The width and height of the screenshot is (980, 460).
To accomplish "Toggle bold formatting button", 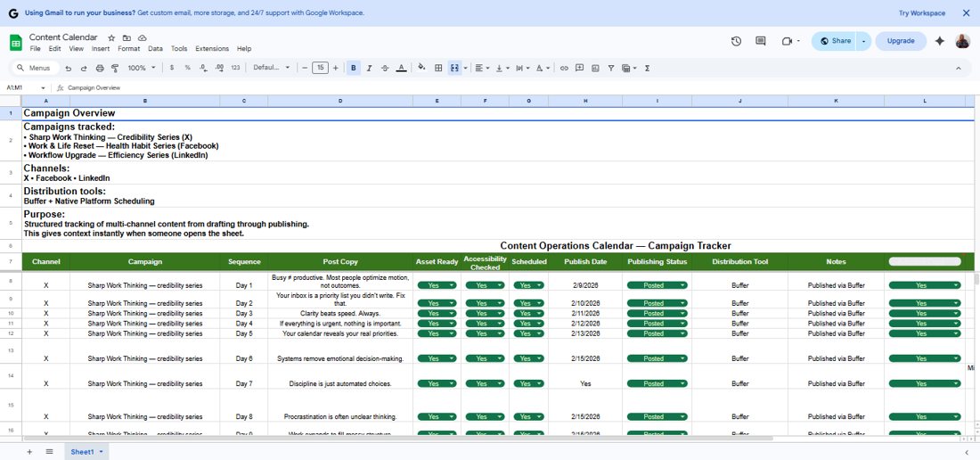I will tap(354, 68).
